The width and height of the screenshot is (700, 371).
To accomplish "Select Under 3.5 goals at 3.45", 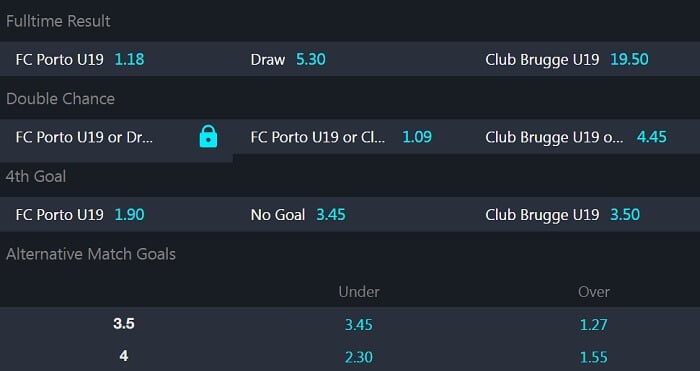I will click(359, 324).
